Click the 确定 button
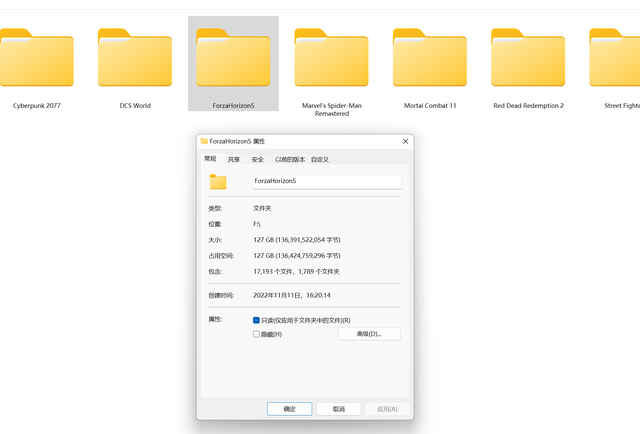 click(289, 409)
